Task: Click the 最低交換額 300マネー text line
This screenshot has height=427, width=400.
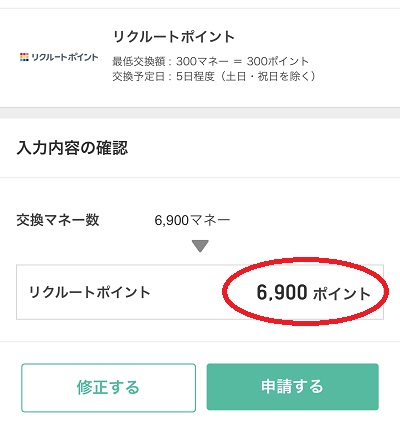Action: tap(210, 61)
